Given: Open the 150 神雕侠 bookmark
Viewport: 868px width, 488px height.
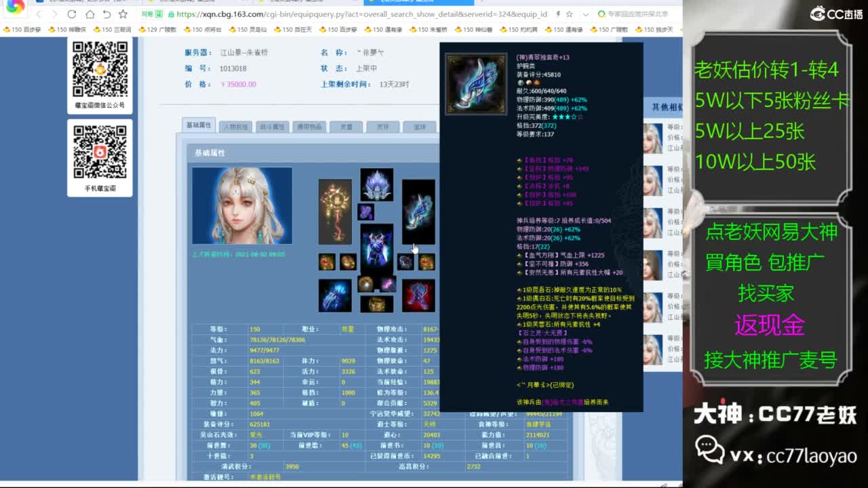Looking at the screenshot, I should pyautogui.click(x=67, y=29).
